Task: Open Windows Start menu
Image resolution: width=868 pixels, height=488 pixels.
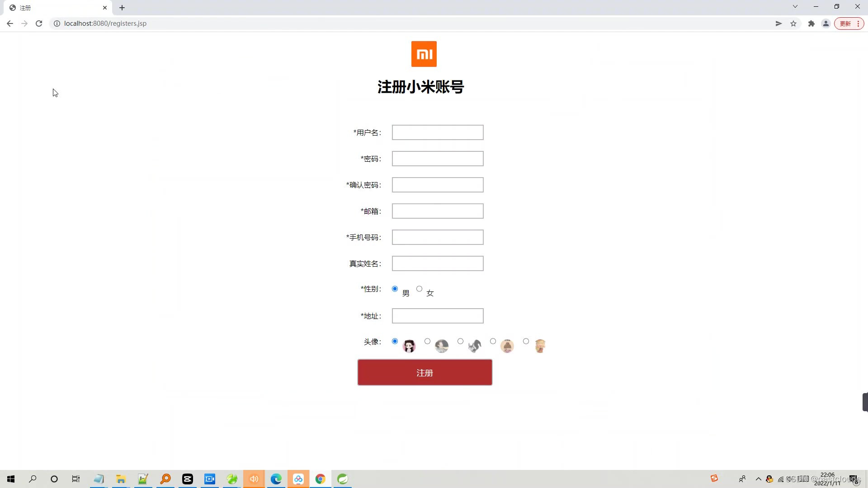Action: (11, 479)
